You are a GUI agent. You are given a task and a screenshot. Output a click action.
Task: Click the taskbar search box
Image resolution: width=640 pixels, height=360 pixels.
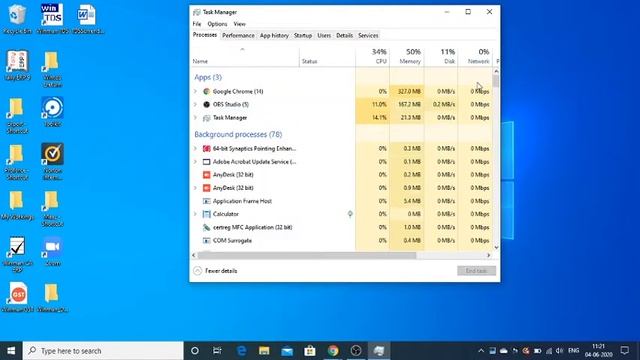(103, 351)
